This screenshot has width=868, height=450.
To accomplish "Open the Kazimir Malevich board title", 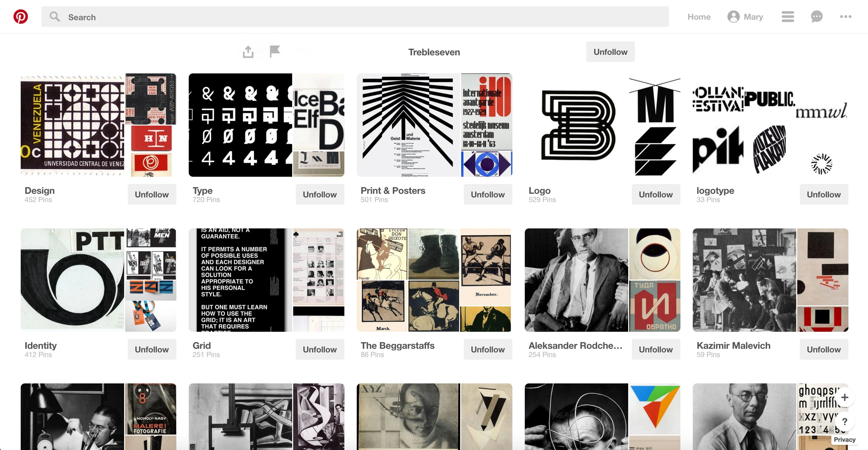I will 733,346.
